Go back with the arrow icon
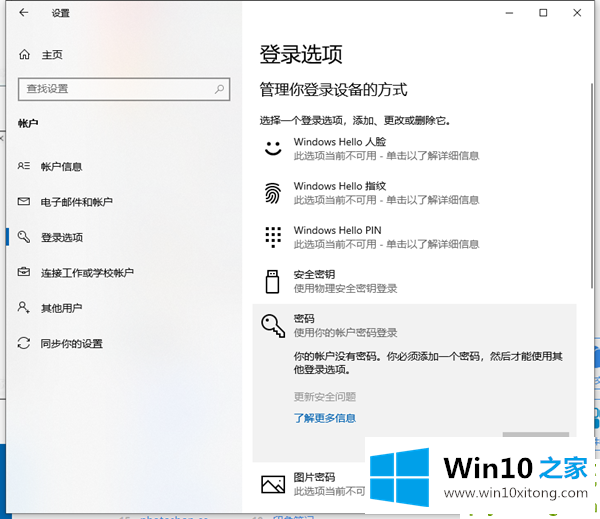 pyautogui.click(x=24, y=13)
